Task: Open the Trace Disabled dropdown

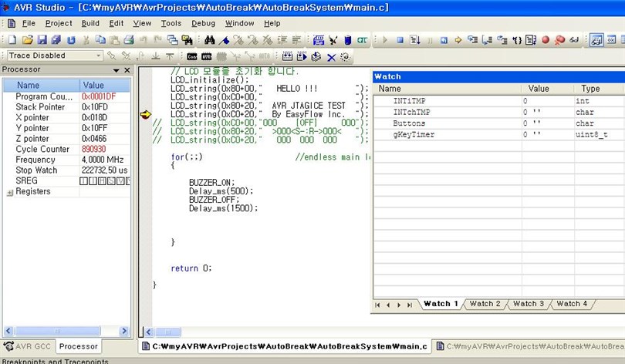Action: tap(99, 56)
